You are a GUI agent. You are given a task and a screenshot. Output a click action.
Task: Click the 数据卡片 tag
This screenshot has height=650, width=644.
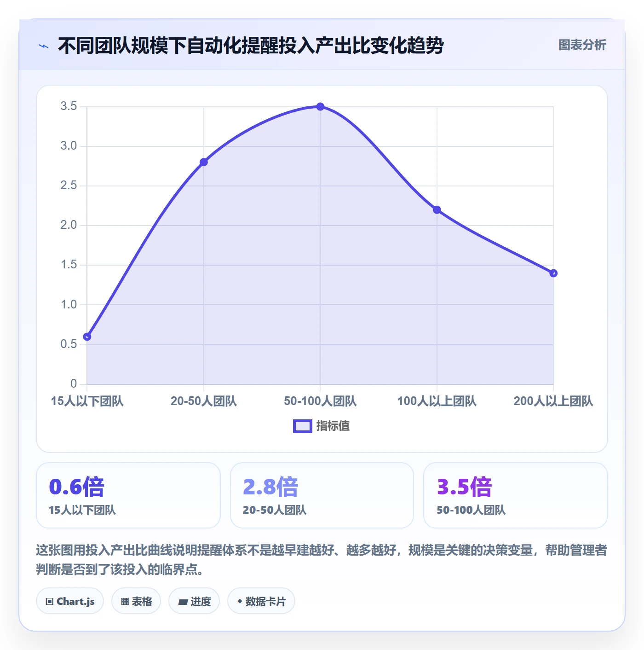(x=261, y=601)
